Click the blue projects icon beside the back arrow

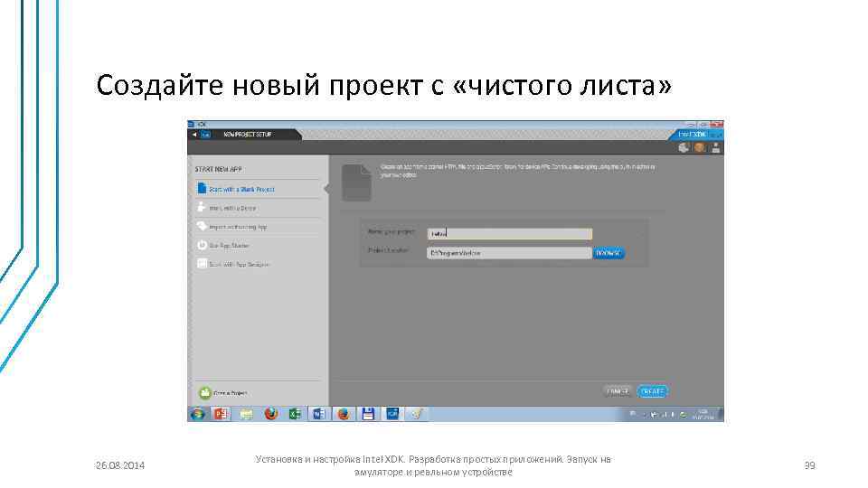(x=205, y=135)
